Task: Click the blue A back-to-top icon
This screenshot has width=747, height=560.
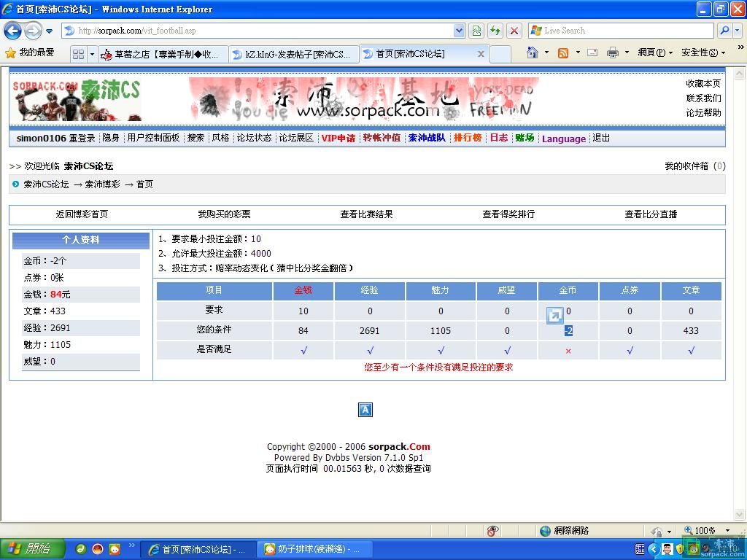Action: pos(365,409)
